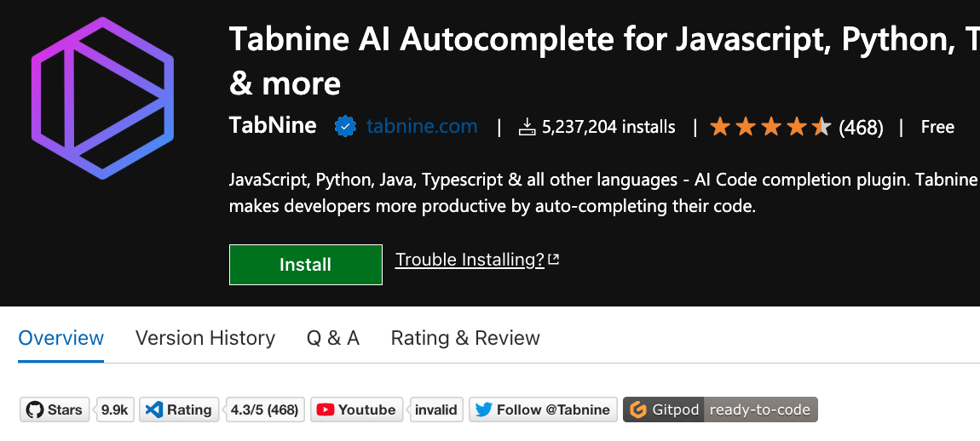980x441 pixels.
Task: Open the Trouble Installing? link
Action: (x=470, y=260)
